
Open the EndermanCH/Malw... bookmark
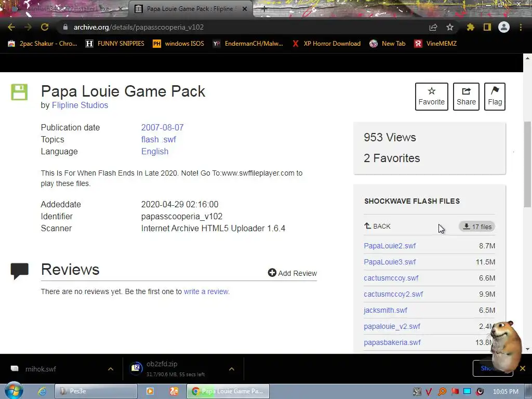point(248,44)
